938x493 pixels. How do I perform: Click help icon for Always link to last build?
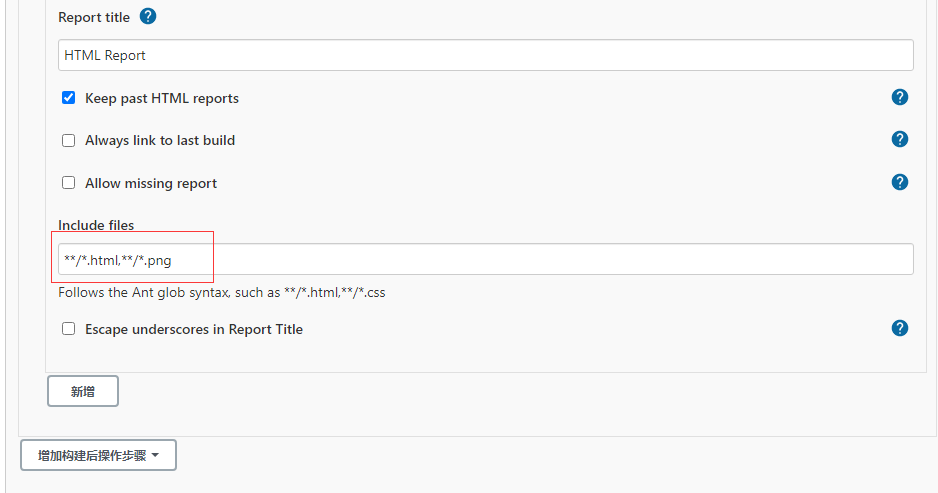click(899, 139)
